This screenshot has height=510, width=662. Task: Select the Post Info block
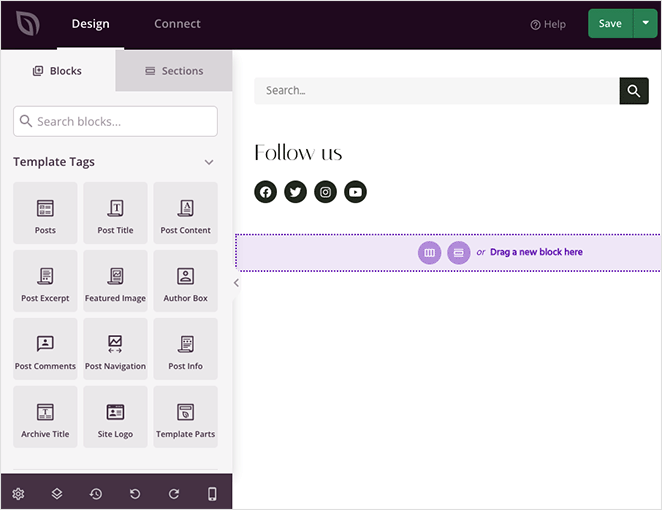pos(185,349)
